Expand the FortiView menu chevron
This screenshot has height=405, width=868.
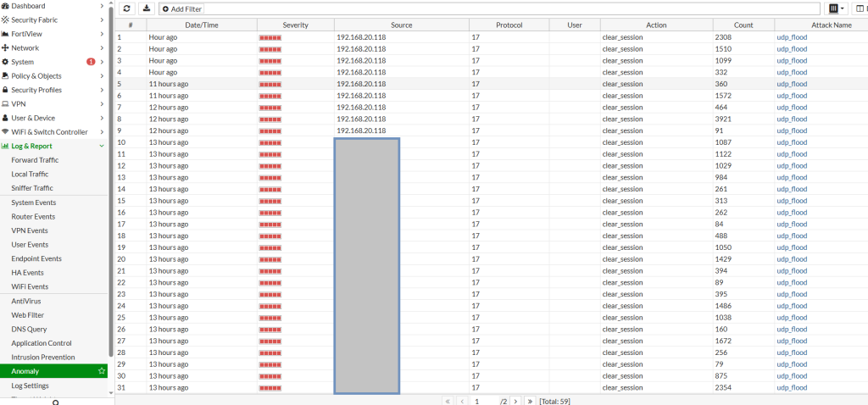(x=102, y=34)
